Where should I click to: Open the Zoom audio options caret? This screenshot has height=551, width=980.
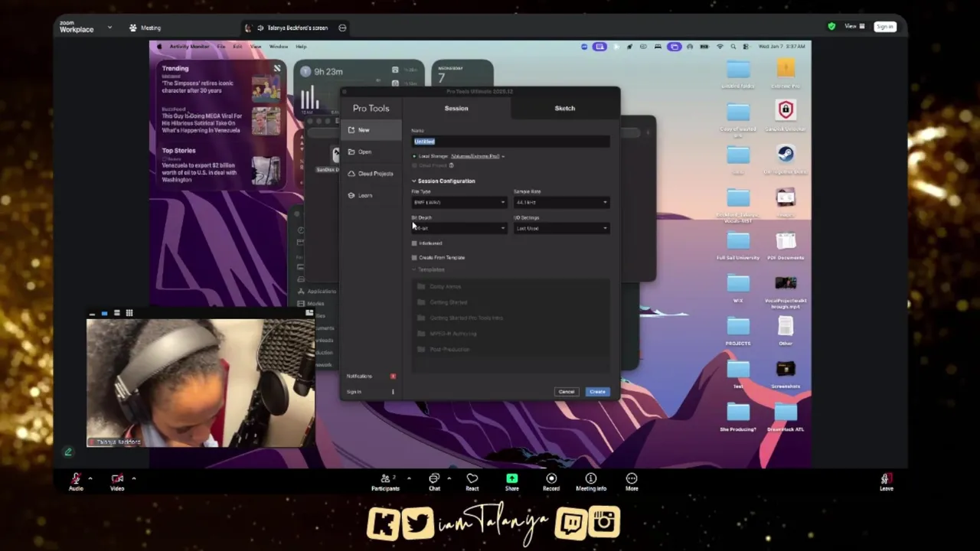pyautogui.click(x=90, y=478)
